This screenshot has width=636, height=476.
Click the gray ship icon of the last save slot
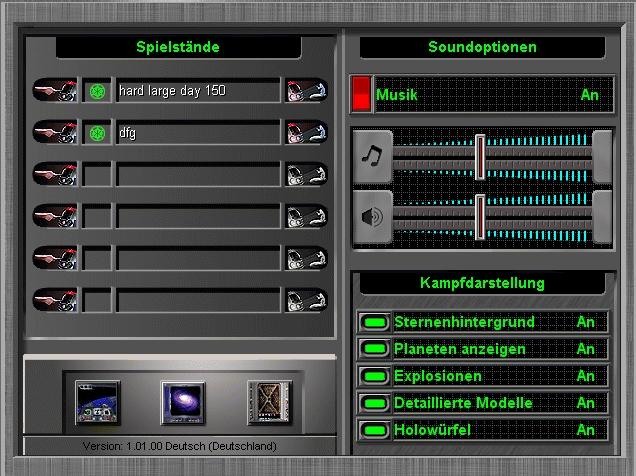(306, 300)
